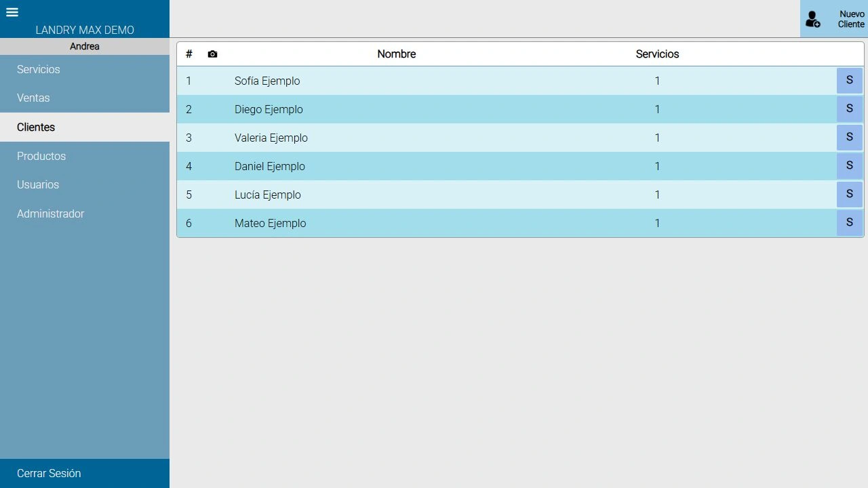Click the Nombre column header
The height and width of the screenshot is (488, 868).
[397, 54]
